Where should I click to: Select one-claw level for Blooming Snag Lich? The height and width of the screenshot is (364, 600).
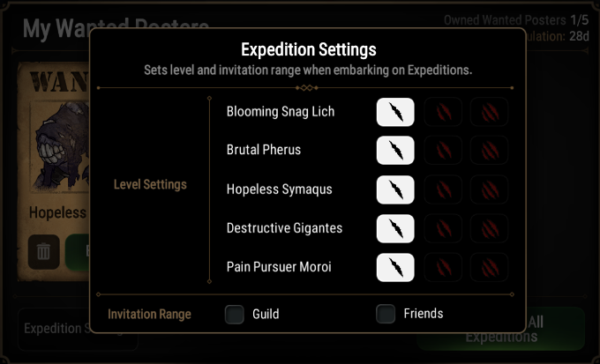click(x=395, y=112)
